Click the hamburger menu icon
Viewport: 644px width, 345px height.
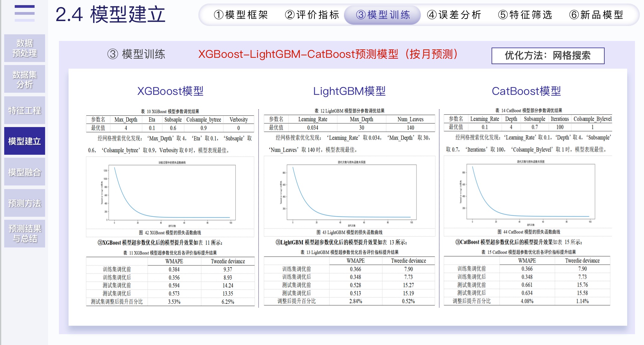point(24,13)
